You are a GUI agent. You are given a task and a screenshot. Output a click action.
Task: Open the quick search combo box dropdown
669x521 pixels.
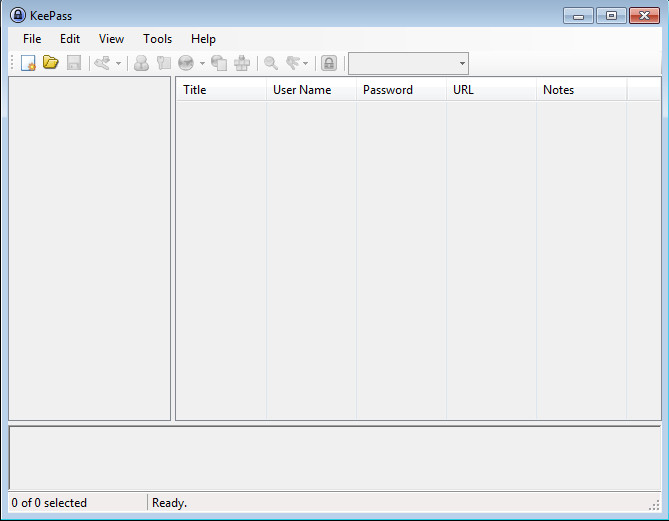point(462,64)
